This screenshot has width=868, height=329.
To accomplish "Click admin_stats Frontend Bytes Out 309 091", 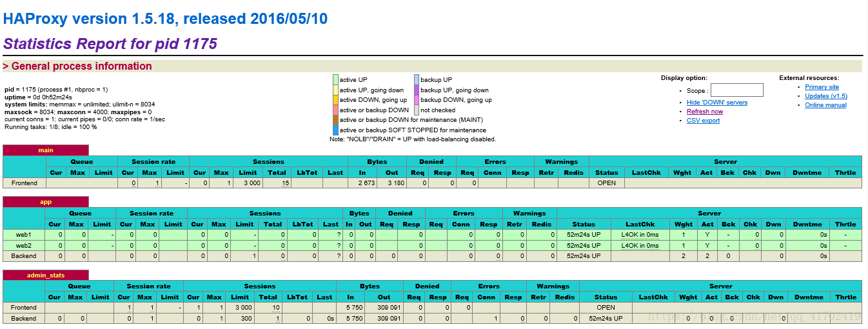I will pyautogui.click(x=388, y=308).
